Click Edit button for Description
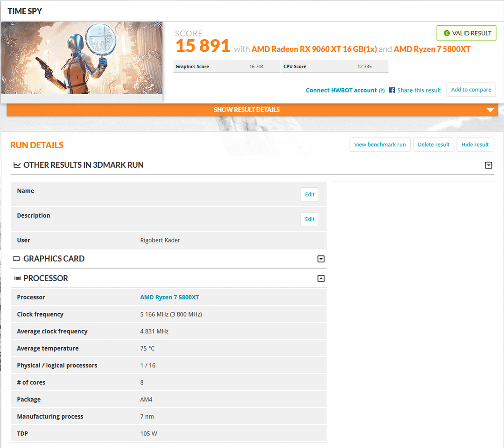 click(x=309, y=219)
